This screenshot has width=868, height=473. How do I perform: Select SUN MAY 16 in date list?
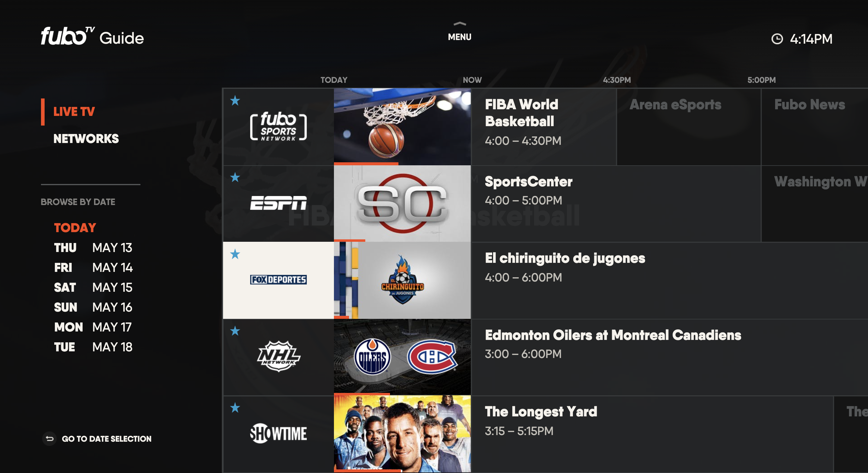coord(93,307)
